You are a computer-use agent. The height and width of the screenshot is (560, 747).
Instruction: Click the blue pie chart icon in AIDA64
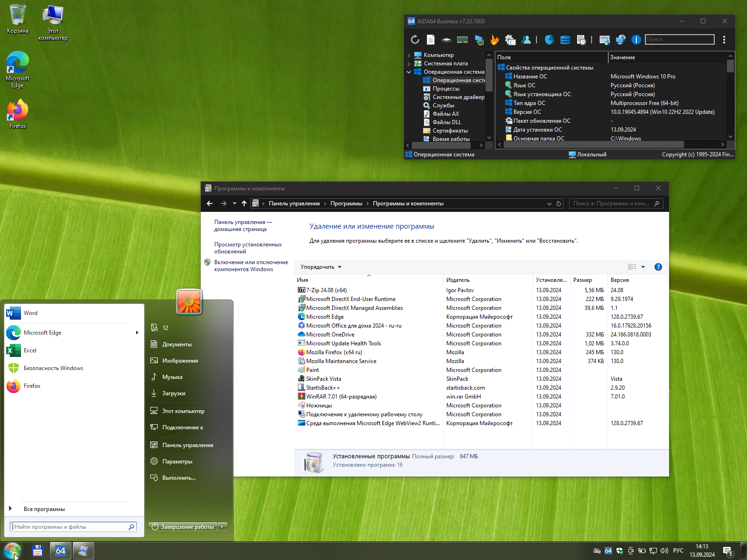(550, 40)
